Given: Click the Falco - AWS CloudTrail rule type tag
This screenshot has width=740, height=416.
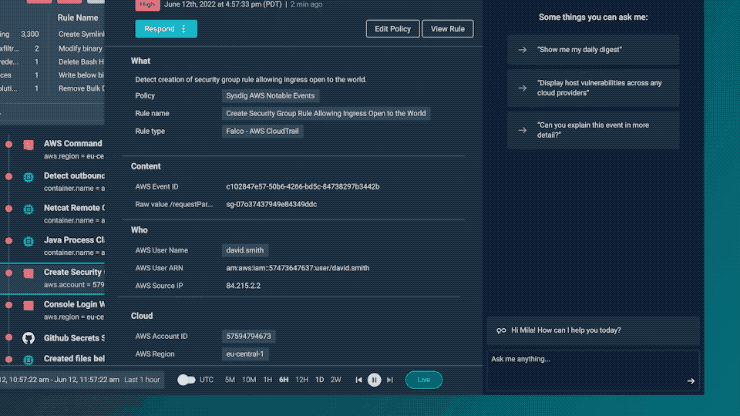Looking at the screenshot, I should coord(262,131).
